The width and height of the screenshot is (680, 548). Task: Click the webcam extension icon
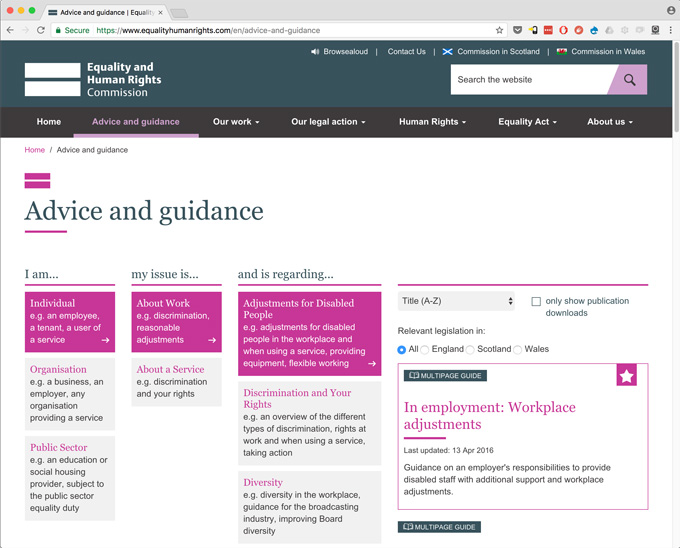655,30
